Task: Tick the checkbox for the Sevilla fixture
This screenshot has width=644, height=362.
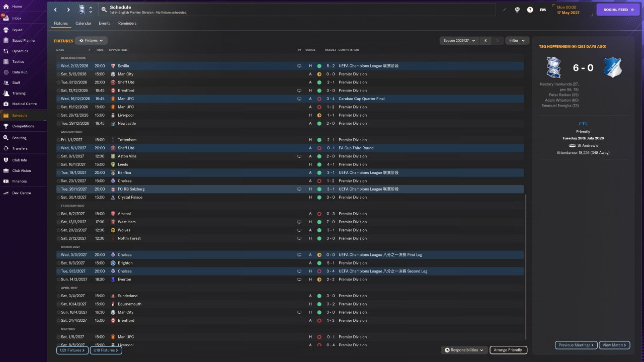Action: (58, 66)
